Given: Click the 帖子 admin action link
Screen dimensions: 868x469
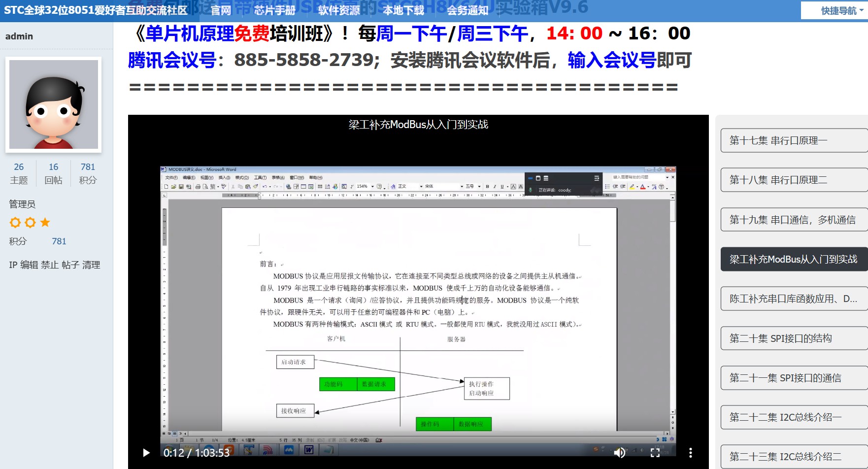Looking at the screenshot, I should pos(70,265).
